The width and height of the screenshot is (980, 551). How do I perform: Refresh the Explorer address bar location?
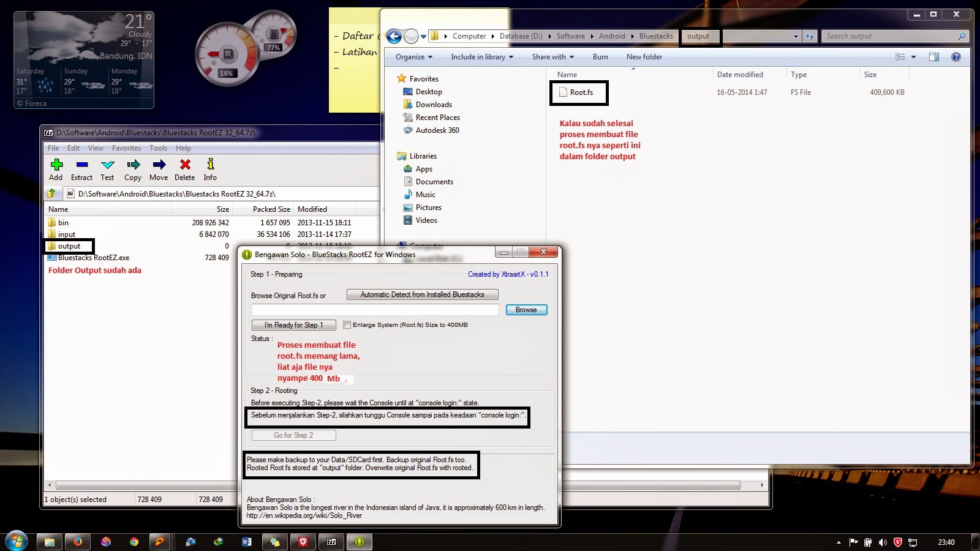[810, 36]
